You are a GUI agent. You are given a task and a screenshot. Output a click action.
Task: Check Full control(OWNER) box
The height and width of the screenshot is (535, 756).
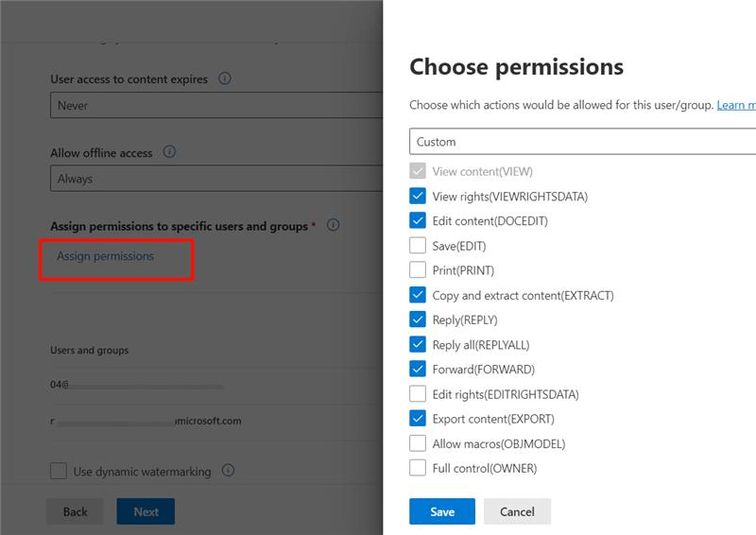point(418,468)
